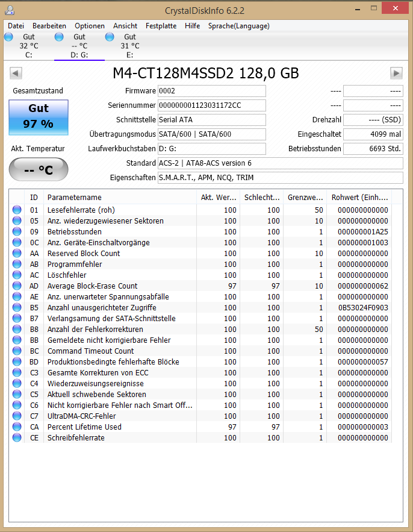Click the Parametername column header

click(120, 198)
